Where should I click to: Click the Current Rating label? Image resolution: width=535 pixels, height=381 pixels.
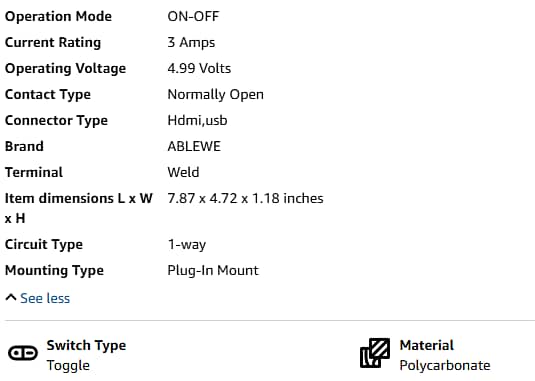click(x=53, y=42)
